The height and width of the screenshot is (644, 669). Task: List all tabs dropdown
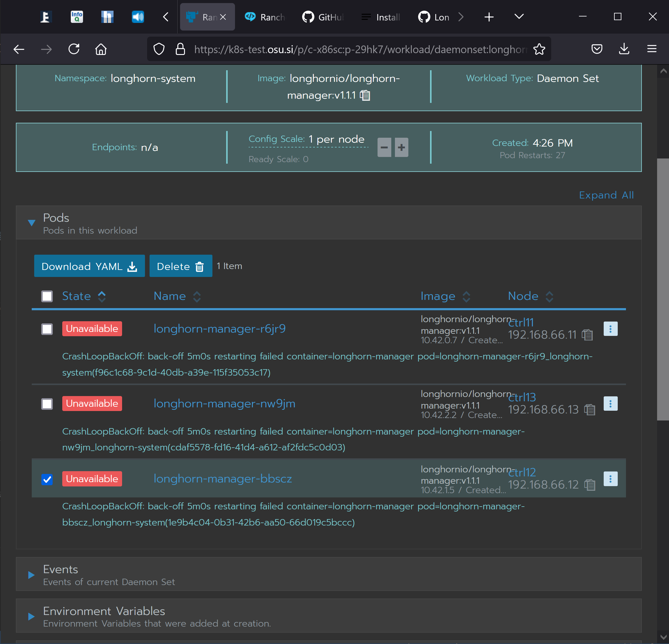(x=519, y=17)
